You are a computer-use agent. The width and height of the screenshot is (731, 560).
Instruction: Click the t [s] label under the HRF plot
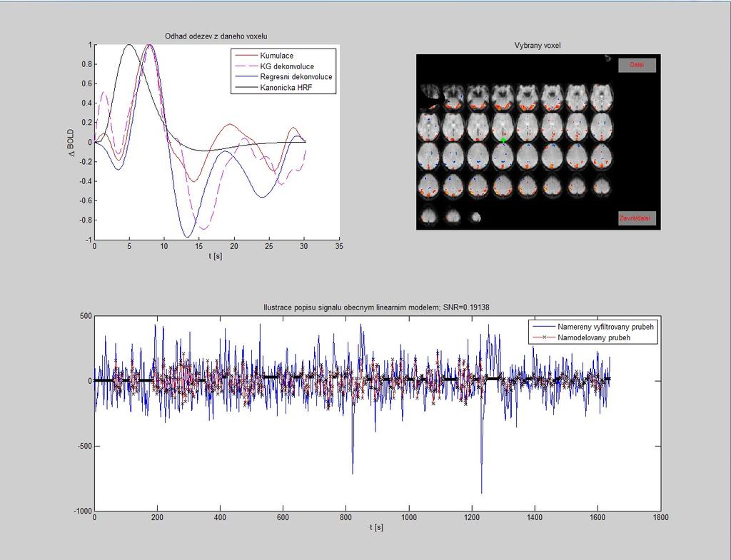(216, 256)
